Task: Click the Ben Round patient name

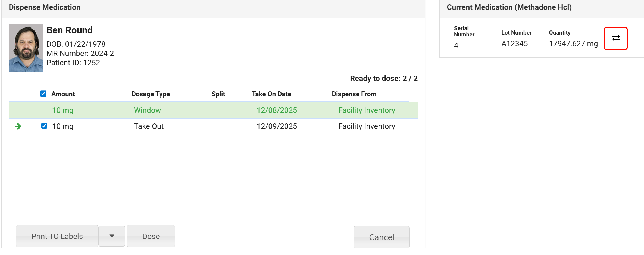Action: 70,30
